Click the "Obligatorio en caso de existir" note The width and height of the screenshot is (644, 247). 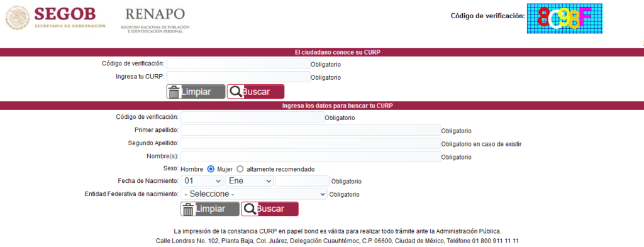point(481,145)
